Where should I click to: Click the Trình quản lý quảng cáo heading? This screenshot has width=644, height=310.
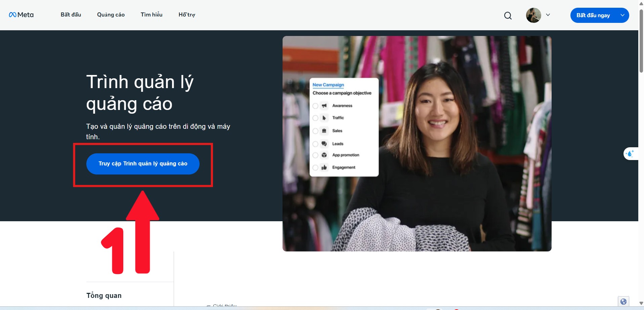click(140, 92)
